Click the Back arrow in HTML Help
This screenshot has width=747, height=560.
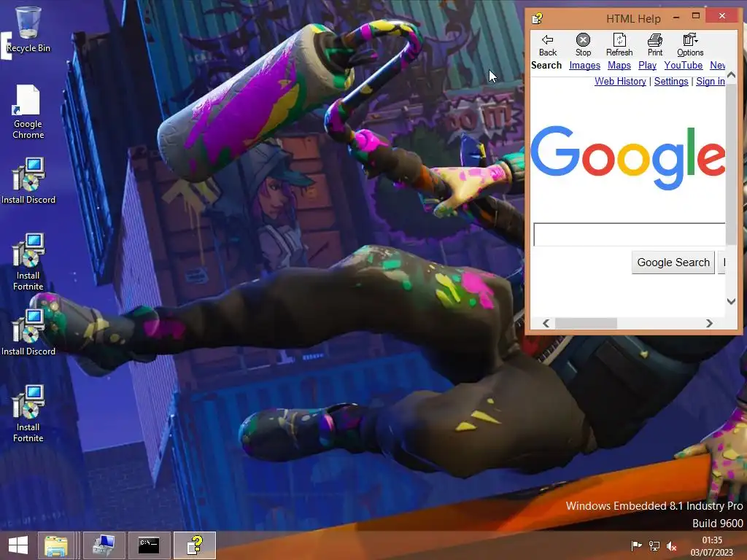547,45
